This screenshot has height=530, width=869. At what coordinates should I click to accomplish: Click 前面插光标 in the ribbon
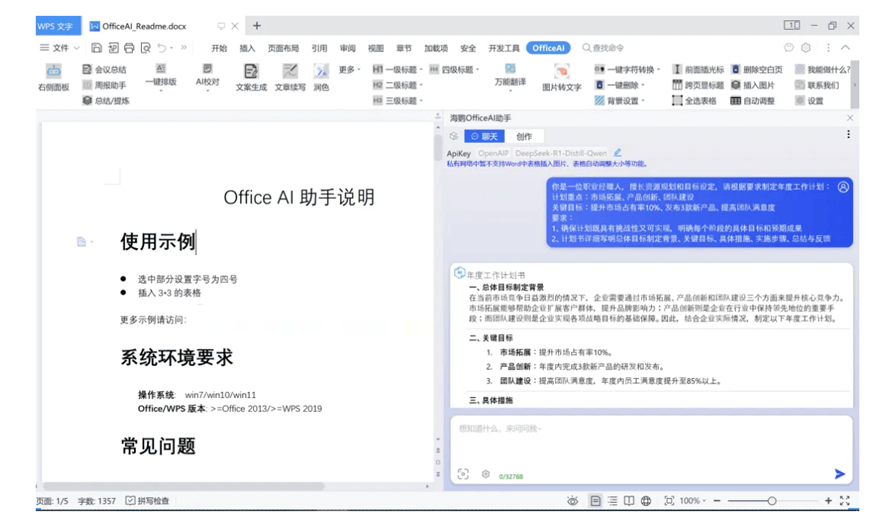tap(698, 69)
